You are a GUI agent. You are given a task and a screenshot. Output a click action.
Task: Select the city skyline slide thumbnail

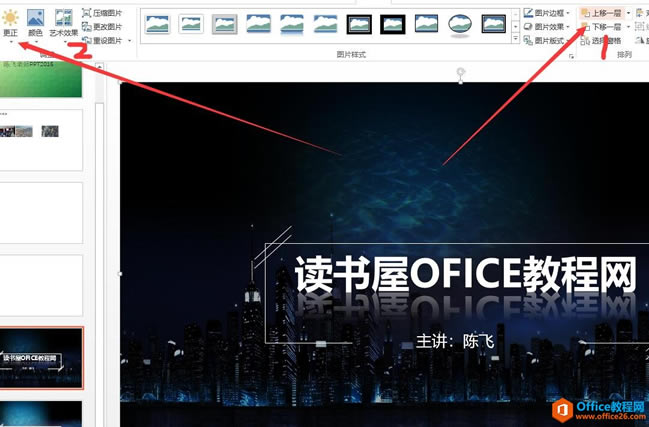point(41,358)
